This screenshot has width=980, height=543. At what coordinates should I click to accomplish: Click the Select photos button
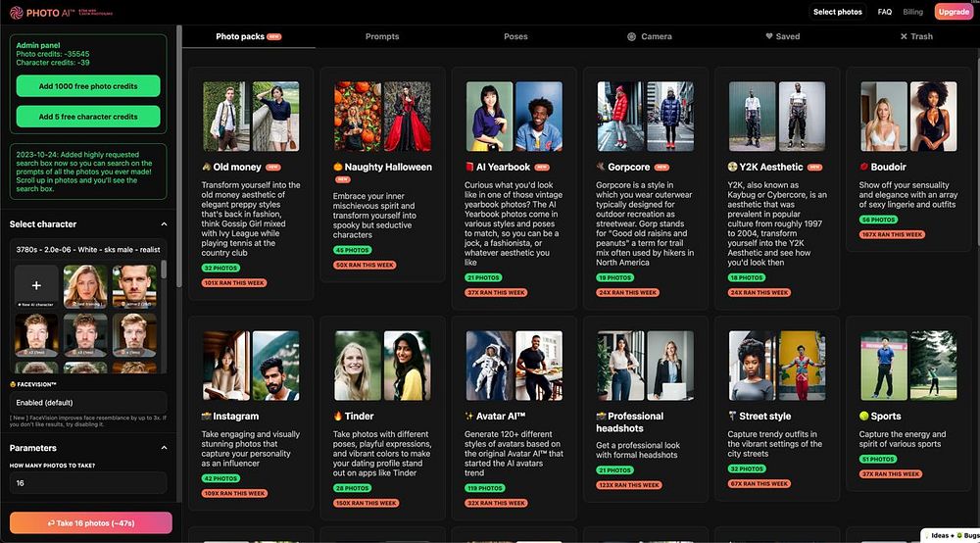click(x=838, y=12)
